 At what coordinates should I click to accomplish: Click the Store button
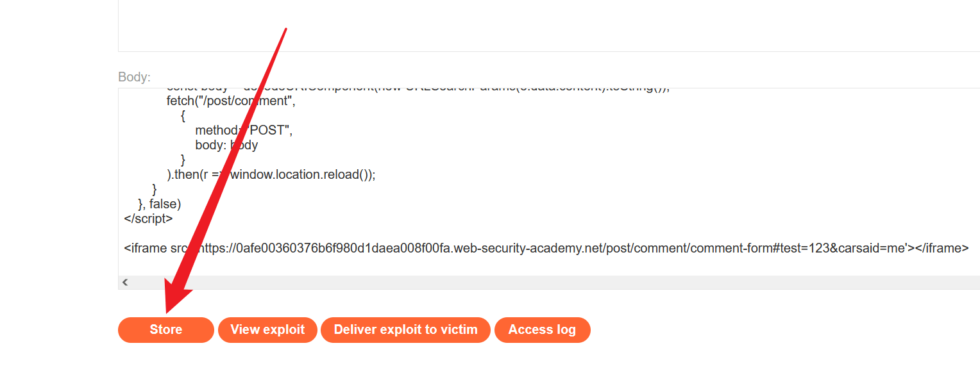165,330
